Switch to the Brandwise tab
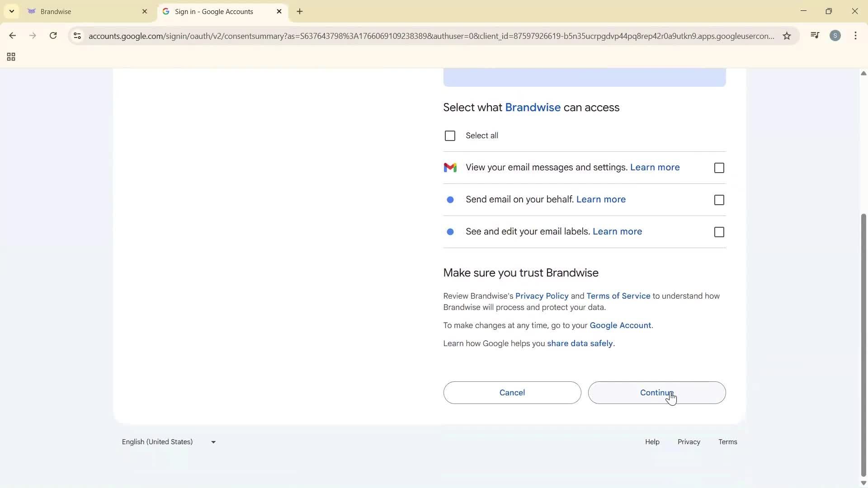 pyautogui.click(x=81, y=11)
